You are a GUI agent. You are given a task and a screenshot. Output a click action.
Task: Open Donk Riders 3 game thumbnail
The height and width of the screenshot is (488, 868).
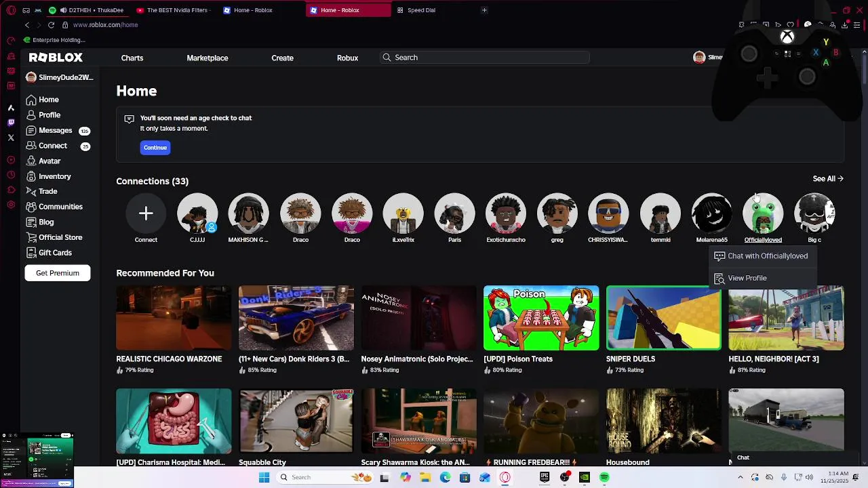(x=296, y=318)
